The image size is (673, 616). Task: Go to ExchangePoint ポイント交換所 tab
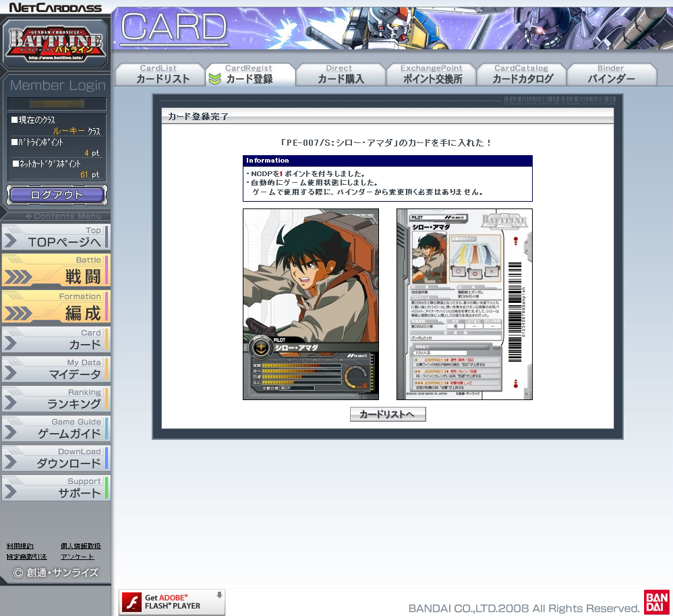[432, 75]
